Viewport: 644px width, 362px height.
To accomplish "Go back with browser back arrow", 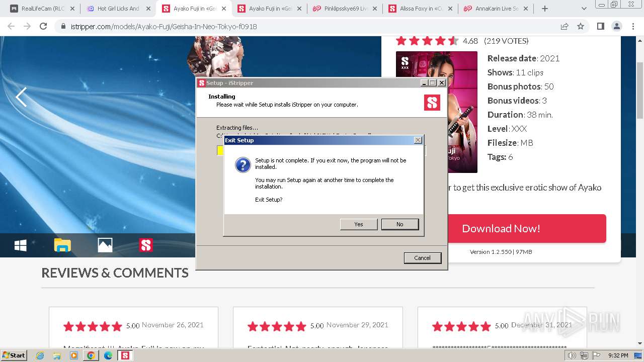I will 11,26.
